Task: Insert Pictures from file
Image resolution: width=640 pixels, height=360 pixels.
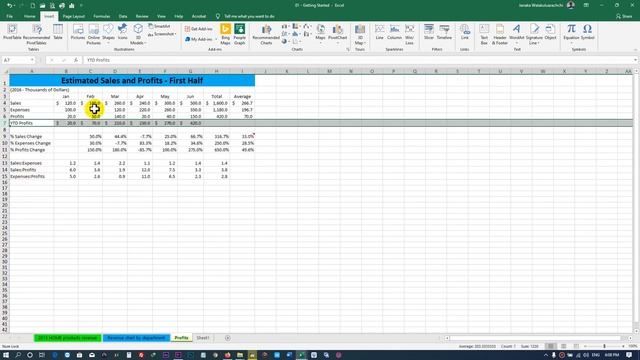Action: (x=78, y=32)
